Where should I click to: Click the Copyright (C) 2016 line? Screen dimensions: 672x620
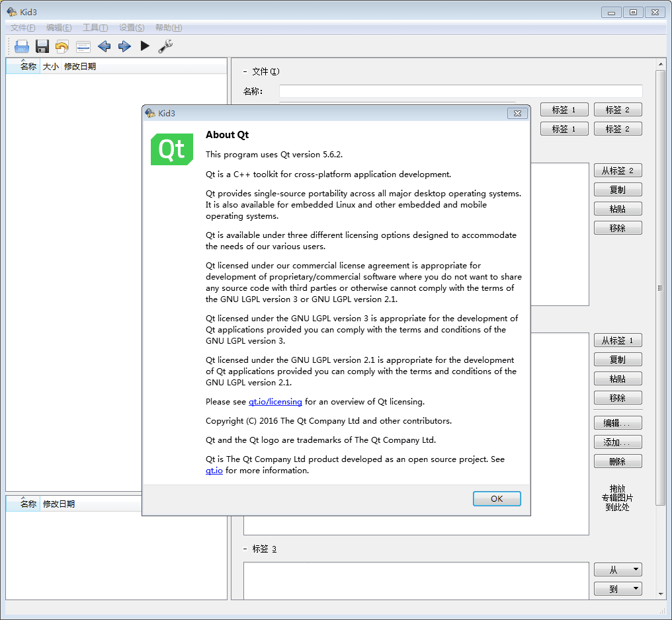point(329,421)
